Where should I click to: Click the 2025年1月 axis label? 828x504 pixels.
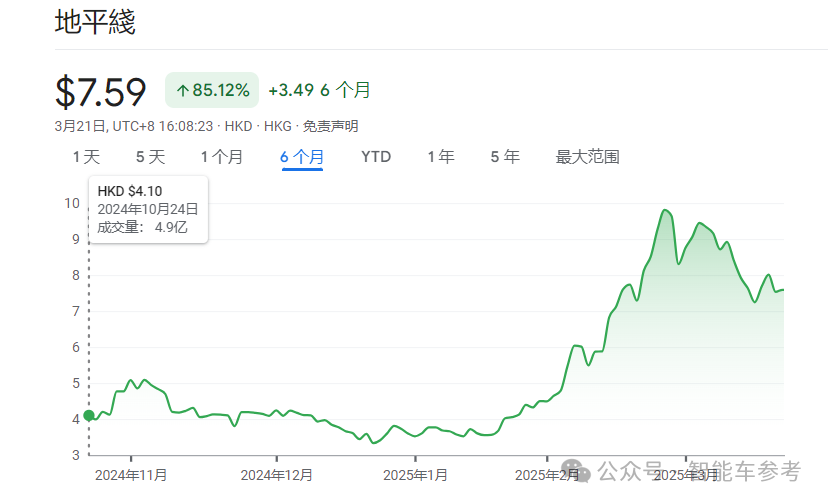(418, 474)
